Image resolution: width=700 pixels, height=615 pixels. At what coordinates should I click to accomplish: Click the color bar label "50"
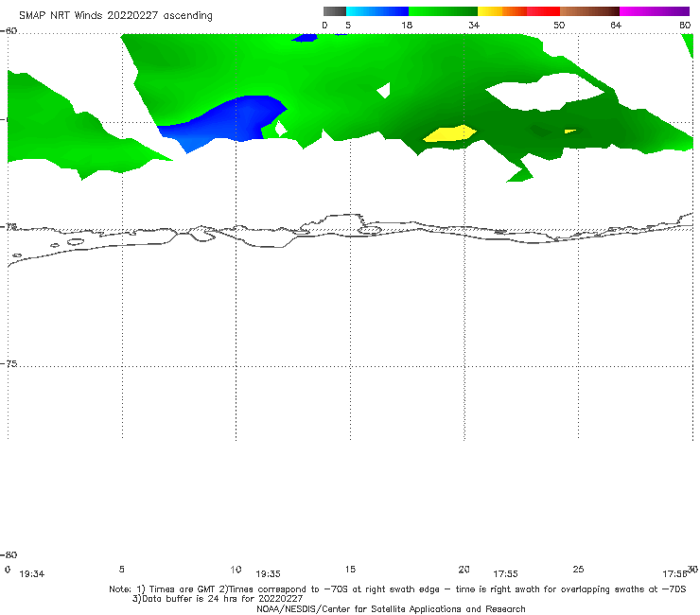[x=559, y=25]
